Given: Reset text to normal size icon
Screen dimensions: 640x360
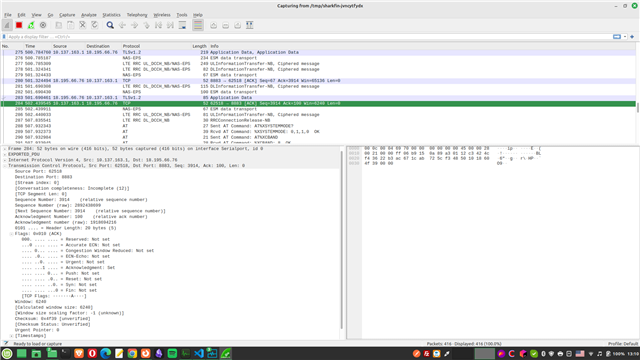Looking at the screenshot, I should (238, 25).
